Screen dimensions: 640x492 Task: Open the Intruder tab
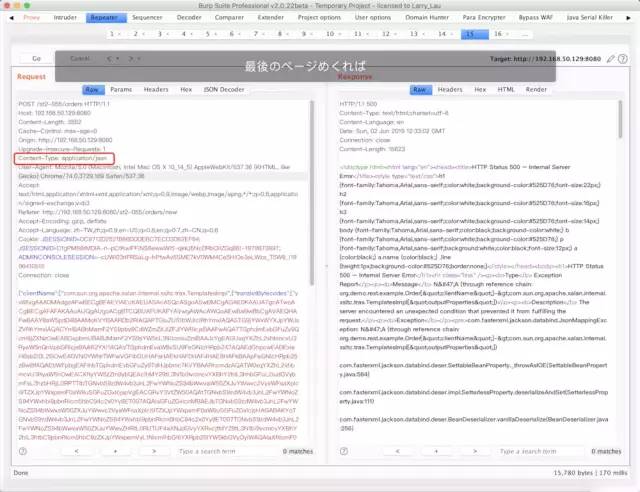click(65, 18)
